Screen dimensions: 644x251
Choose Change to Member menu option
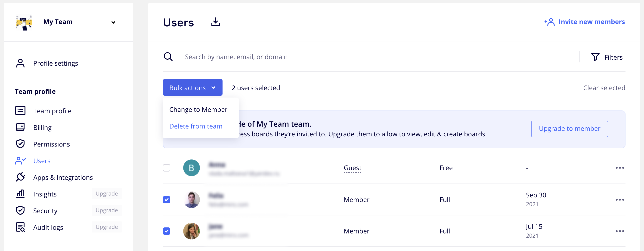coord(198,109)
